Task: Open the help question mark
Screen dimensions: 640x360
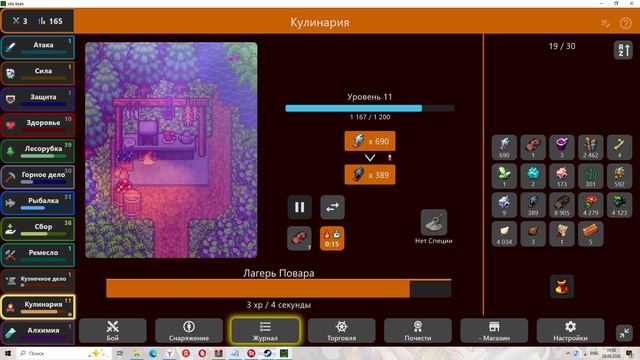Action: pos(625,23)
